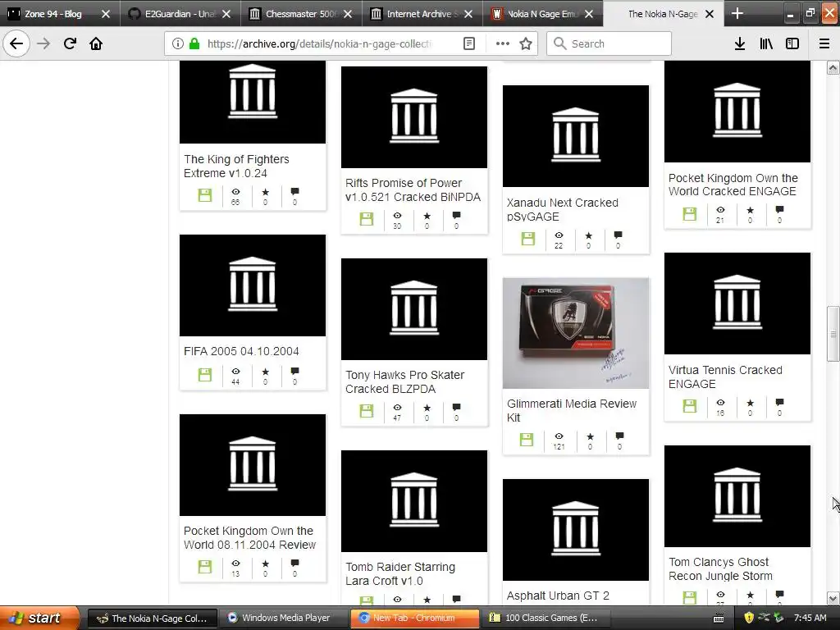This screenshot has width=840, height=630.
Task: Switch to the E2Guardian tab
Action: (x=180, y=14)
